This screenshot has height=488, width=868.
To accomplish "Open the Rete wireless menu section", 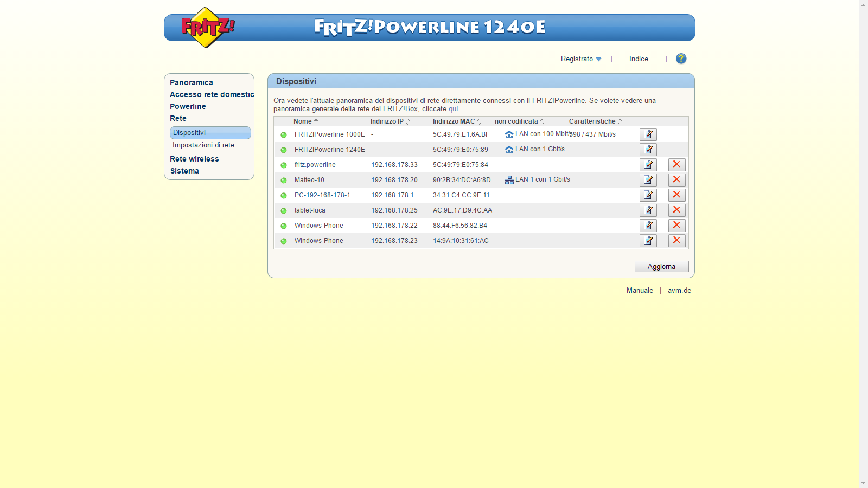I will [x=194, y=159].
